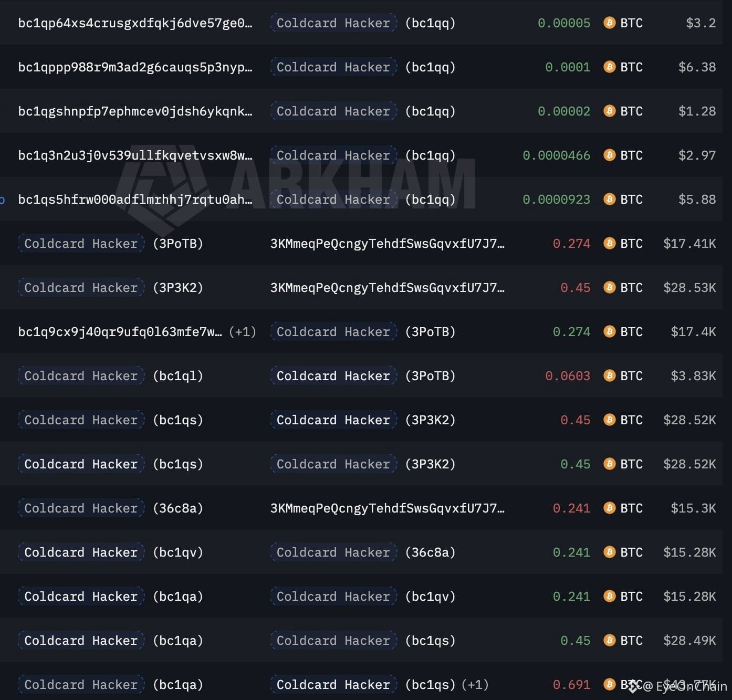732x700 pixels.
Task: Click the Bitcoin icon in the $28.49K row
Action: point(609,641)
